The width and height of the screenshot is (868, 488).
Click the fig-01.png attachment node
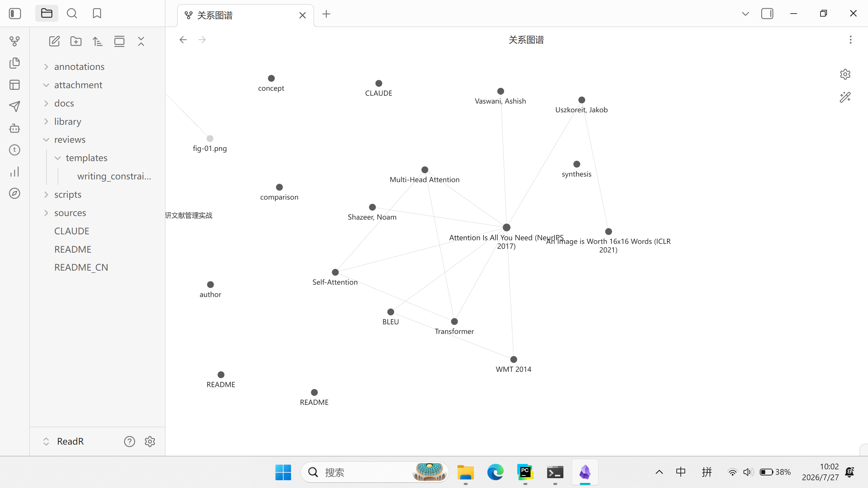point(210,138)
